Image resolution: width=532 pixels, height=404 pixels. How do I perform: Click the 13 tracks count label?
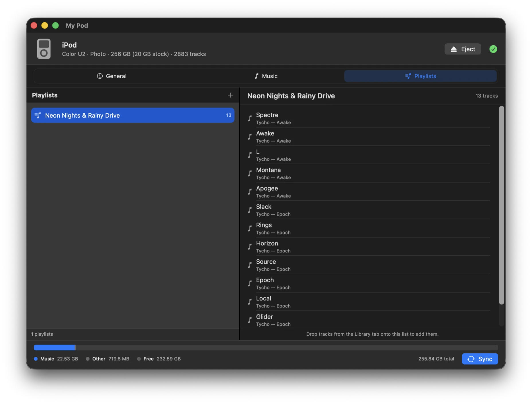click(x=486, y=96)
